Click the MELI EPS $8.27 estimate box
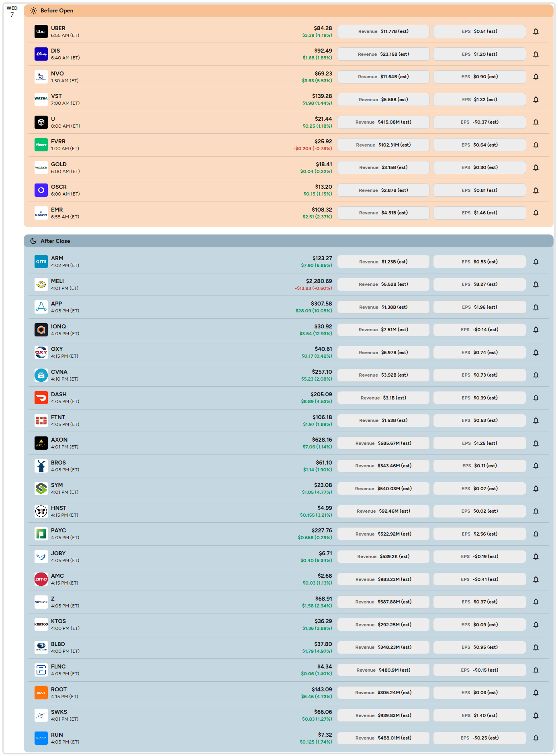The height and width of the screenshot is (756, 558). (480, 284)
